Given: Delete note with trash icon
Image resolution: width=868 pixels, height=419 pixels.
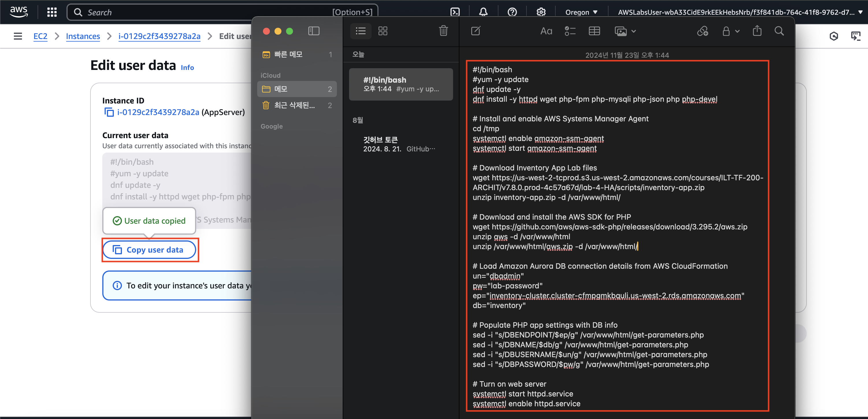Looking at the screenshot, I should [443, 31].
